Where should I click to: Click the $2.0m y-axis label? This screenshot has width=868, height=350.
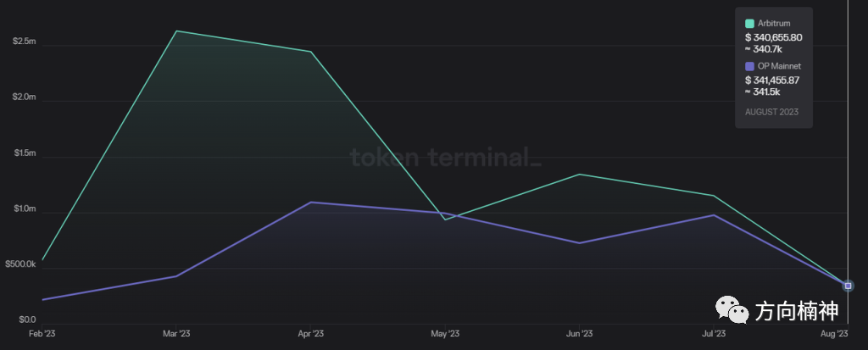25,97
